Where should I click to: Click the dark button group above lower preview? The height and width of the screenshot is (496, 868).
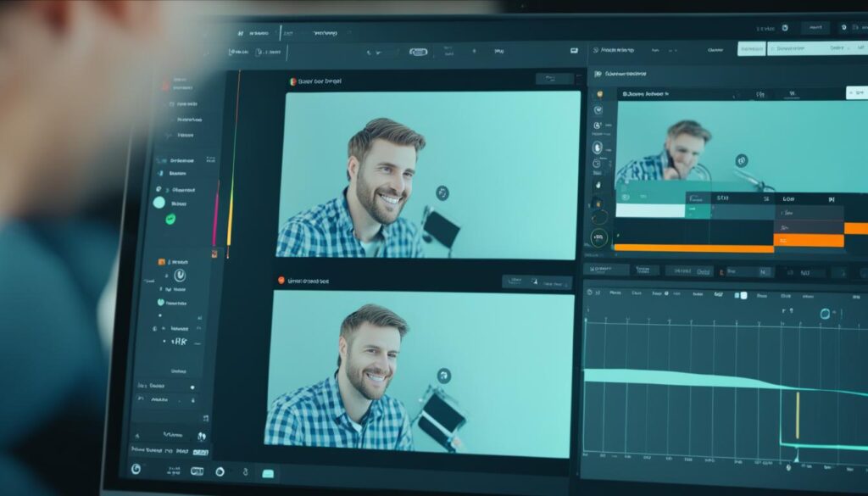click(x=537, y=281)
